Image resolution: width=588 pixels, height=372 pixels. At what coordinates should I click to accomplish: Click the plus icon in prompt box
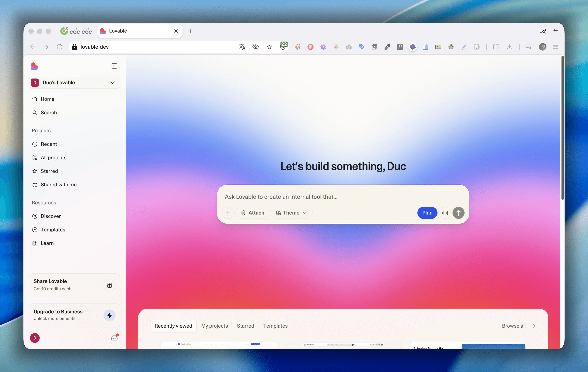pyautogui.click(x=228, y=213)
